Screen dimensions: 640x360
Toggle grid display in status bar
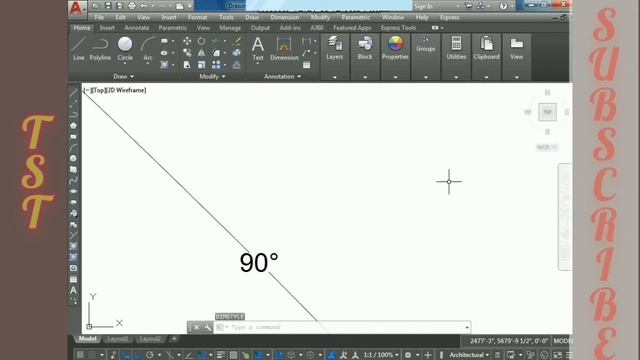80,355
